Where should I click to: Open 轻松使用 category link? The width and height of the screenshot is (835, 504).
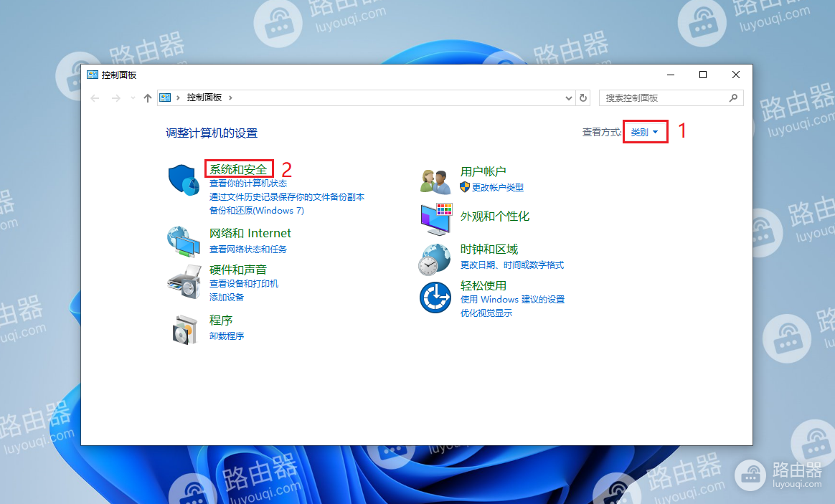coord(483,286)
